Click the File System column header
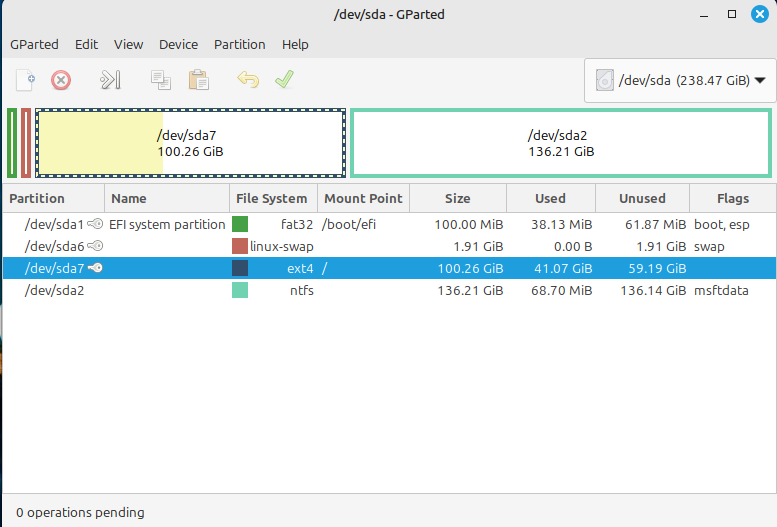This screenshot has height=527, width=777. [x=273, y=198]
